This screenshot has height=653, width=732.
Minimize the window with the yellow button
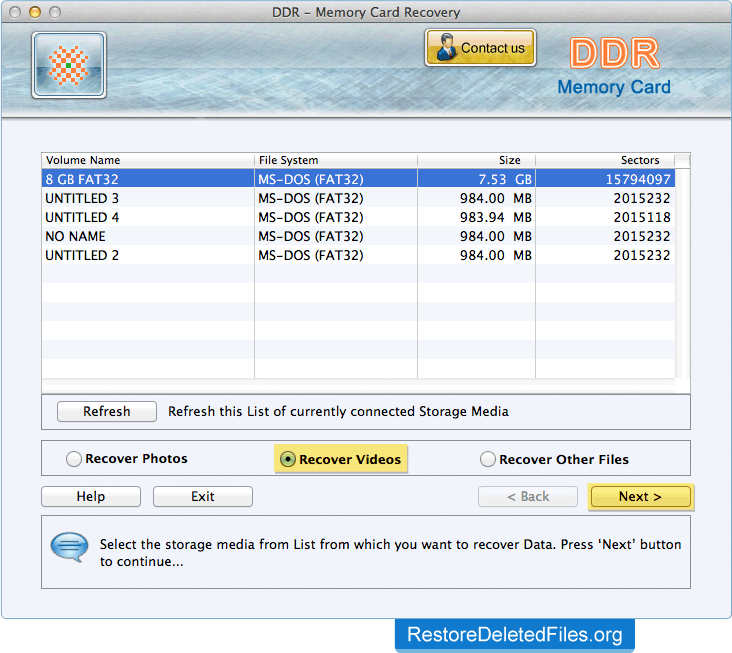click(35, 12)
